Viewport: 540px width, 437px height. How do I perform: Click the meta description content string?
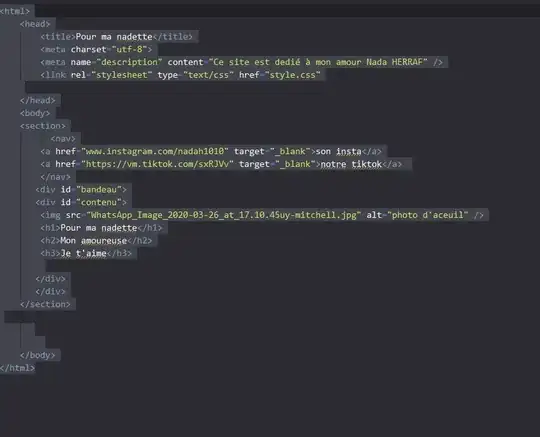(x=318, y=62)
